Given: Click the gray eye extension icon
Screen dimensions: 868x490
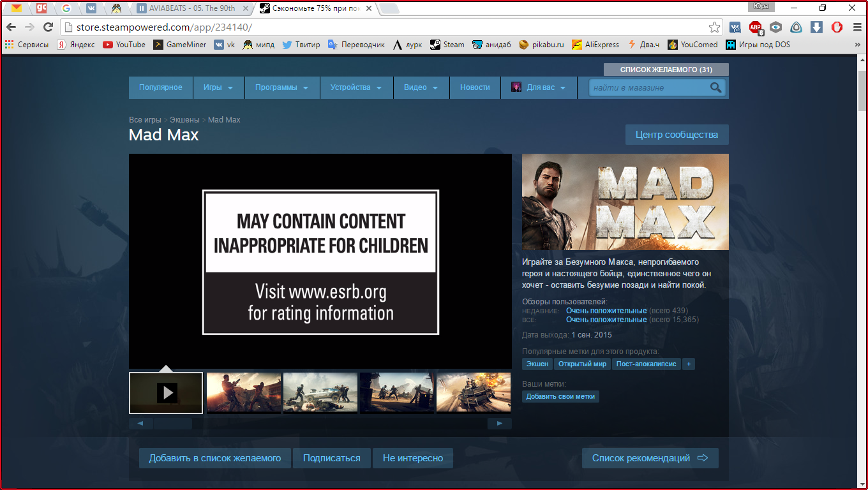Looking at the screenshot, I should pyautogui.click(x=776, y=27).
